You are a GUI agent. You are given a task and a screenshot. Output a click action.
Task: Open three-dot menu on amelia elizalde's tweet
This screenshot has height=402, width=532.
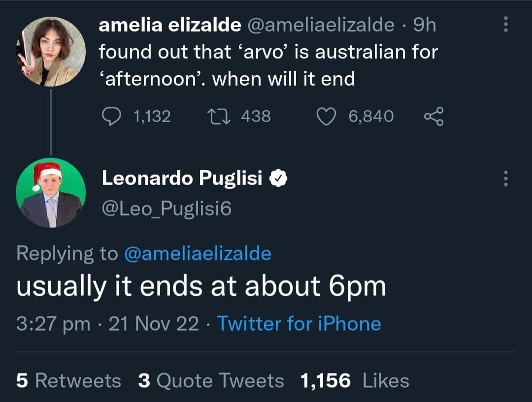pos(505,24)
